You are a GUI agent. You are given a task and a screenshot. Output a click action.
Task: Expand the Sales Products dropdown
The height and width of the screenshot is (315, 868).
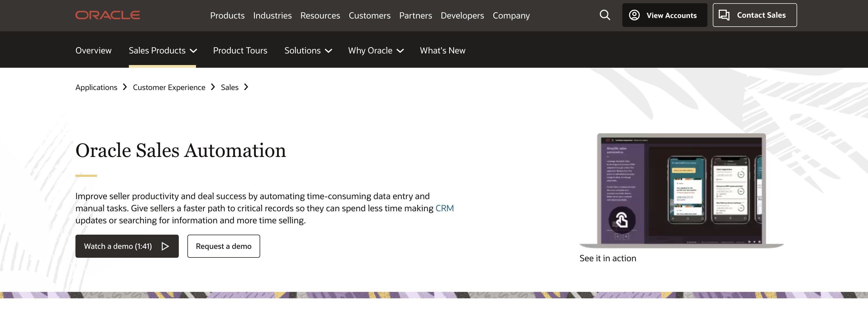point(163,51)
